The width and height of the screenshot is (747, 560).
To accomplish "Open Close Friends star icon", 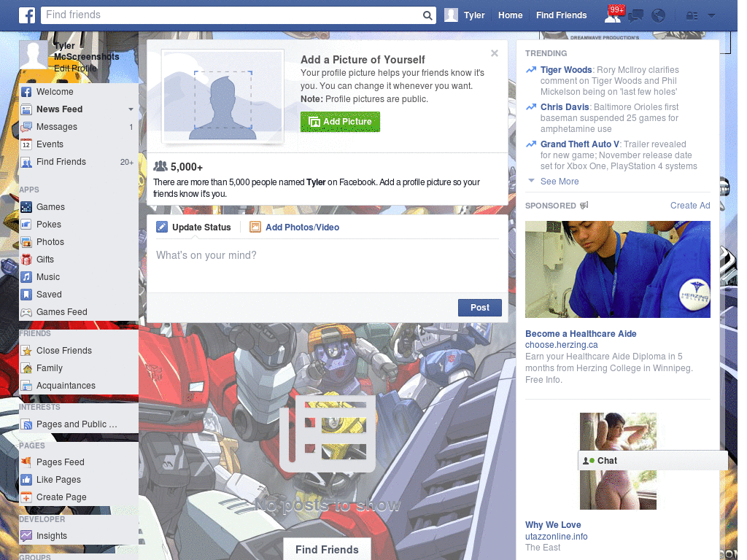I will pos(27,351).
